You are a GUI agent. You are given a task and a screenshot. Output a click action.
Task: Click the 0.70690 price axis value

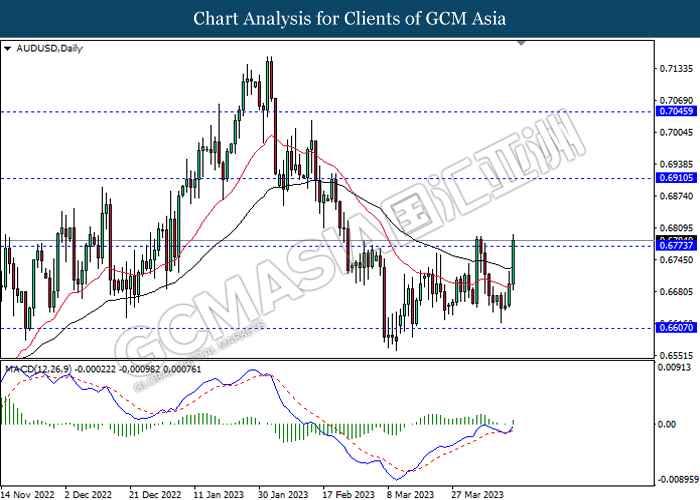click(x=676, y=101)
